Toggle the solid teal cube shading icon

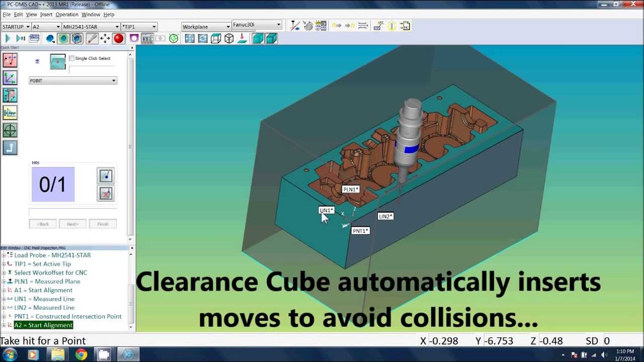258,39
